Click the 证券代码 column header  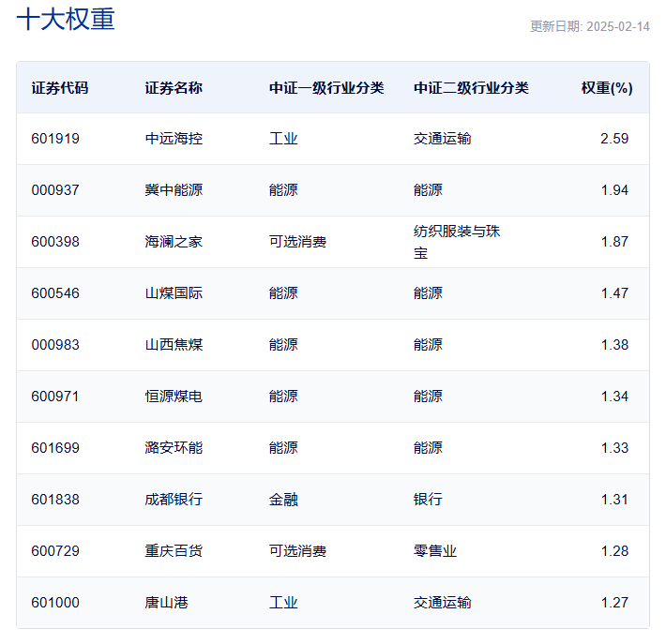point(60,88)
